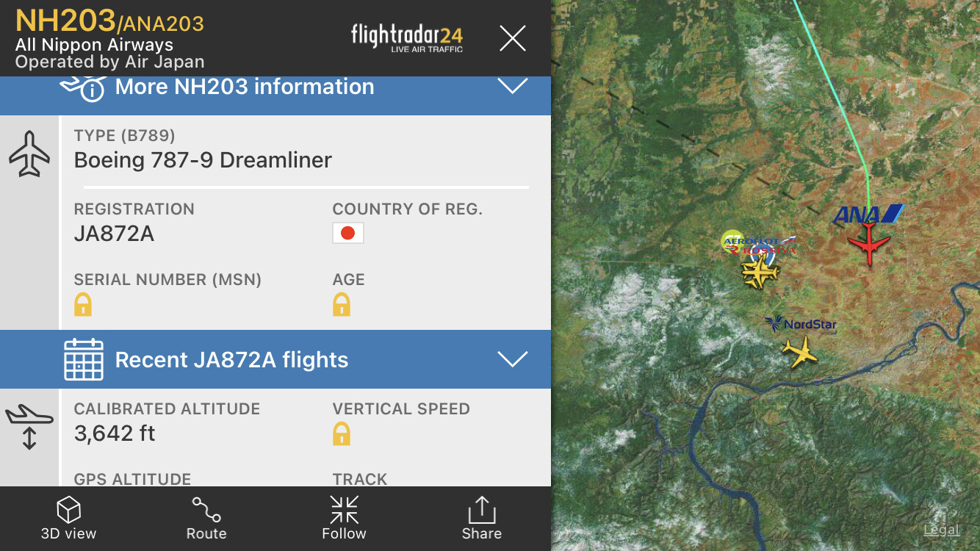Tap the Japan flag country indicator
The image size is (980, 551).
pyautogui.click(x=348, y=234)
